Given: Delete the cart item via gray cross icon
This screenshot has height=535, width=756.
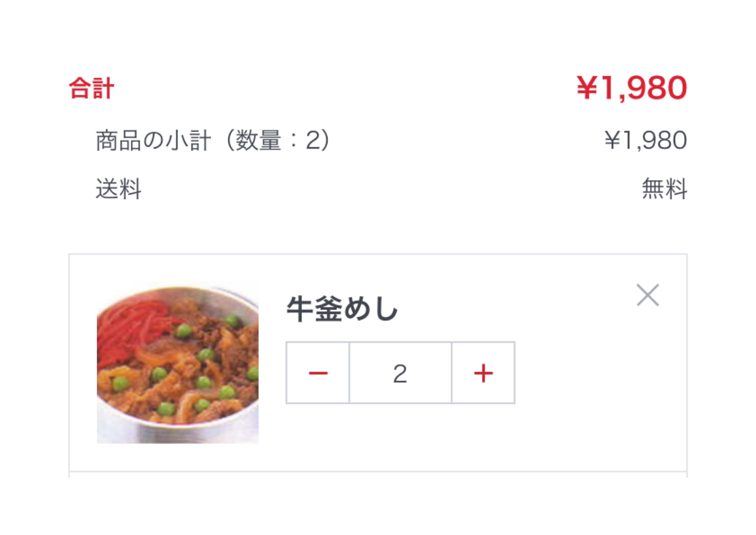Looking at the screenshot, I should (x=648, y=295).
